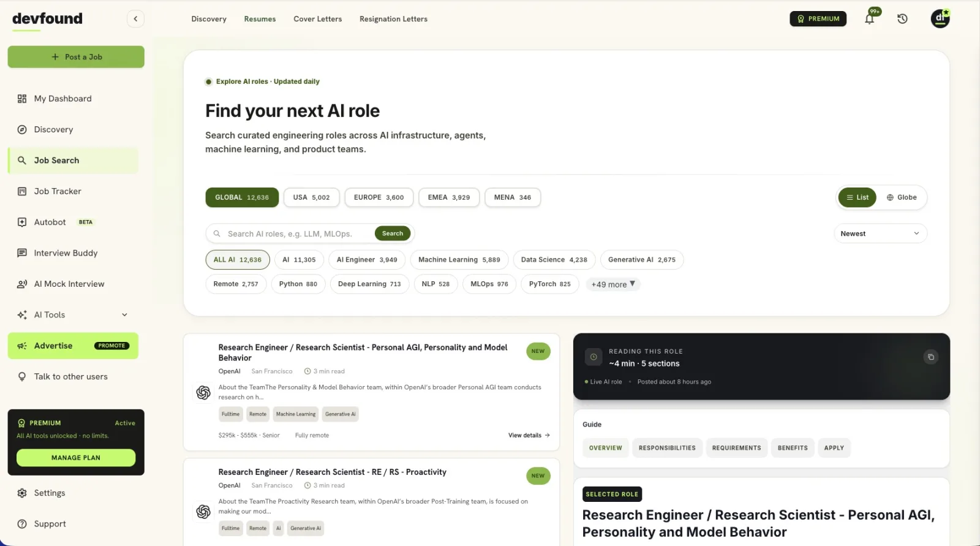Click the Advertise megaphone icon
This screenshot has width=980, height=546.
[x=22, y=346]
